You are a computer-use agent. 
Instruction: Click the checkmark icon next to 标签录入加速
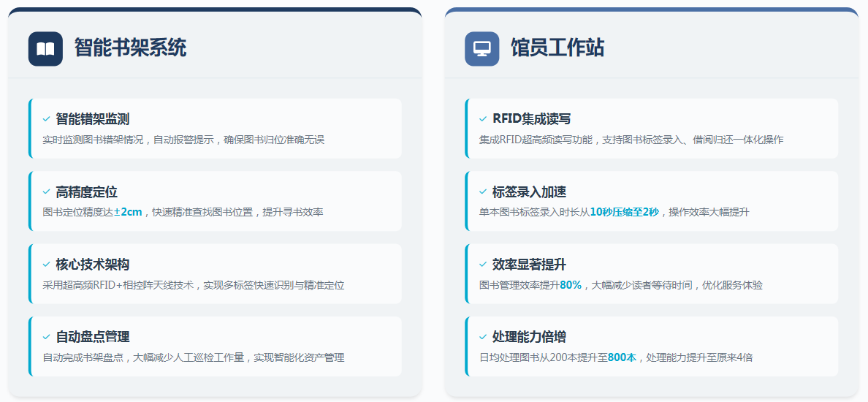click(x=482, y=192)
